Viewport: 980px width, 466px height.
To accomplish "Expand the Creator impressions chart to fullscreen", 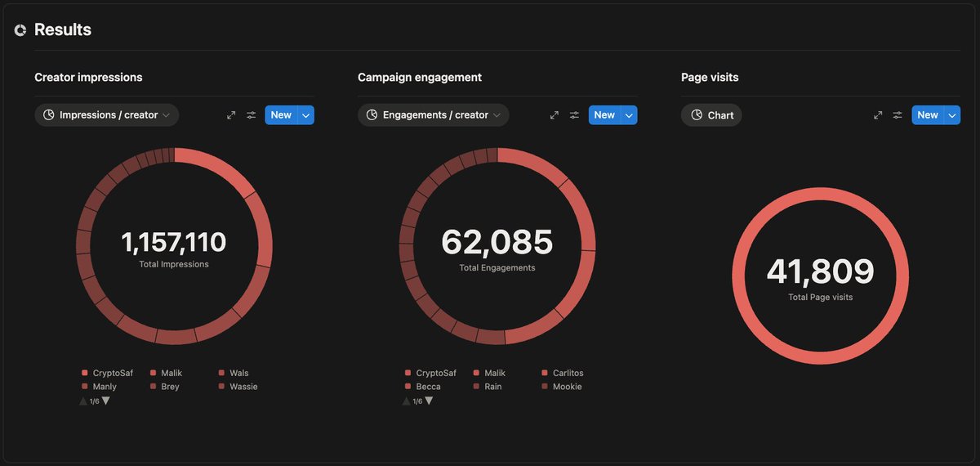I will coord(231,115).
